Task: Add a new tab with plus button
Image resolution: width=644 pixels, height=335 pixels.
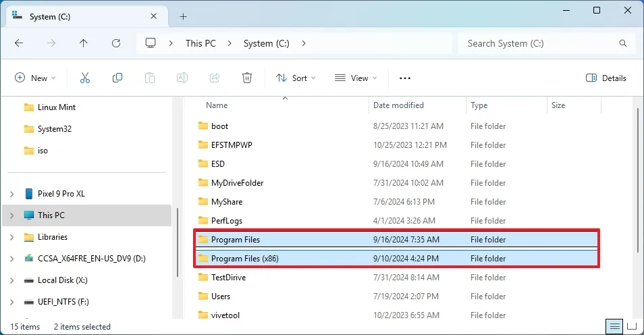Action: point(183,16)
